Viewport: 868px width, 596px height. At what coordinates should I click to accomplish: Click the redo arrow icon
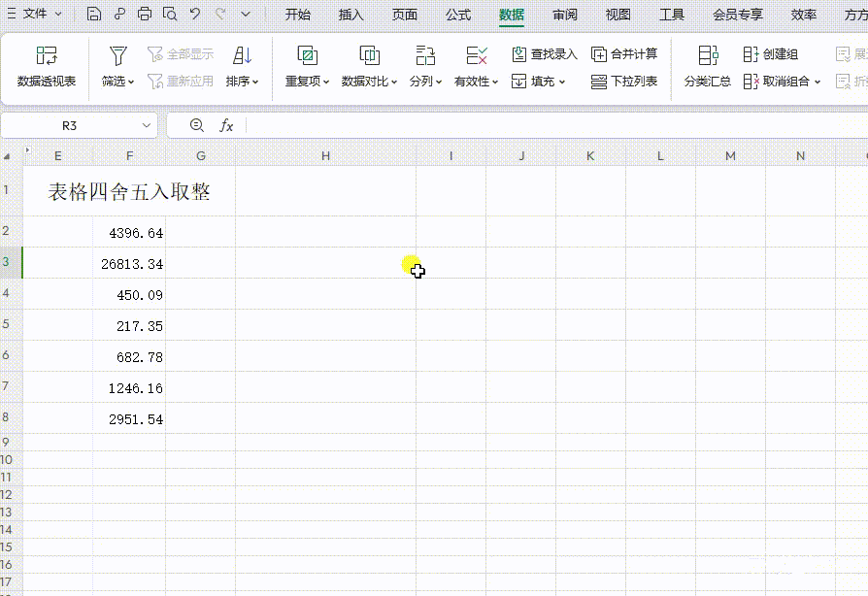pos(220,14)
